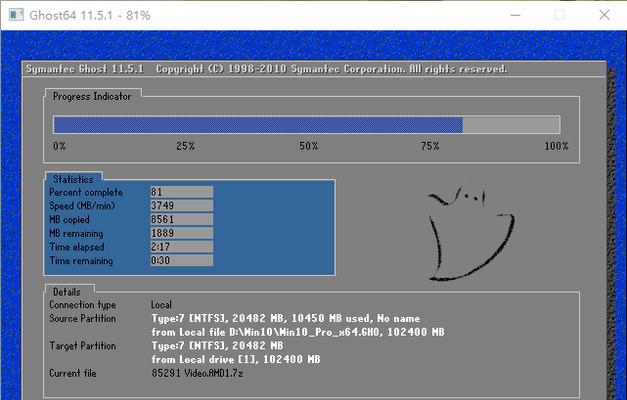
Task: Click the Progress Indicator panel heading
Action: coord(92,96)
